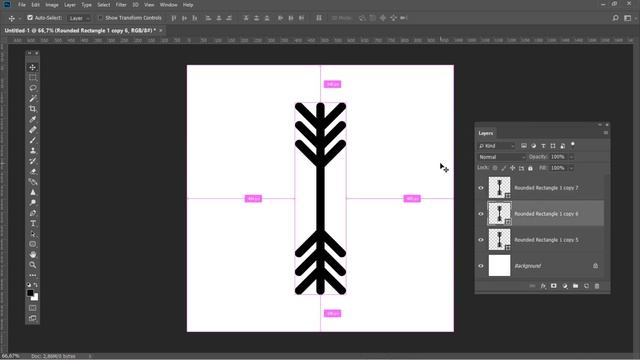Image resolution: width=640 pixels, height=360 pixels.
Task: Open the Image menu
Action: (x=52, y=5)
